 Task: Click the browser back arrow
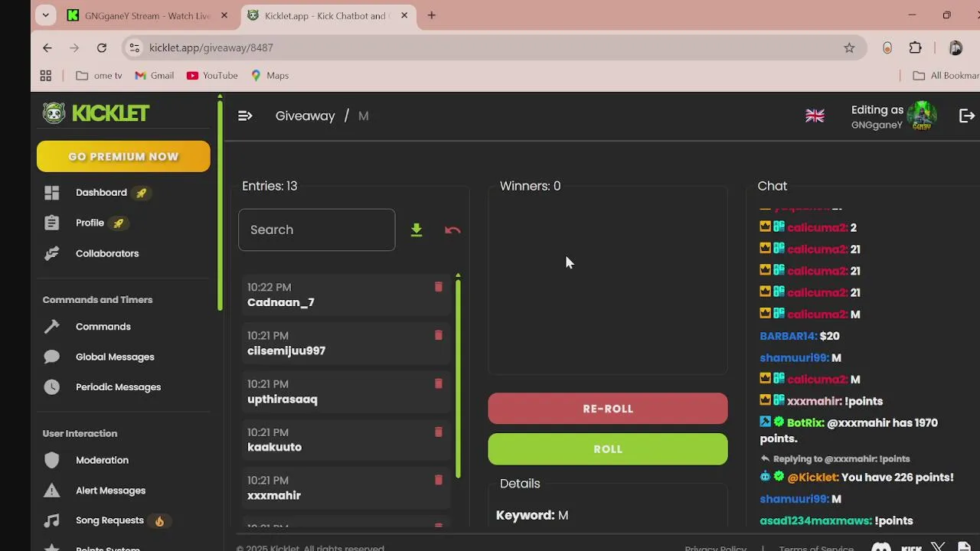(x=47, y=47)
